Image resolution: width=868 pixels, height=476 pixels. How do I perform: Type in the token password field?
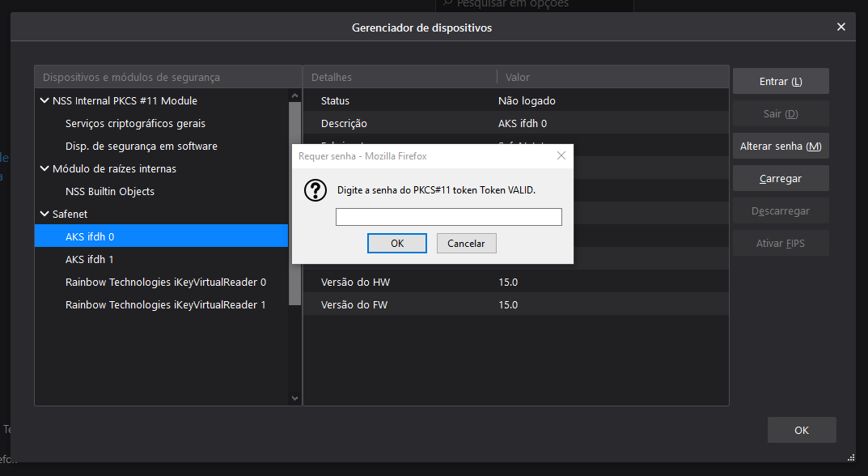coord(448,217)
